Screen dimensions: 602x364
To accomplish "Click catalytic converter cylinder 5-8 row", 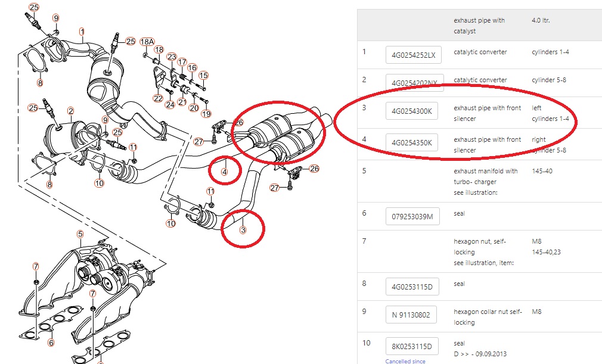I will [480, 83].
